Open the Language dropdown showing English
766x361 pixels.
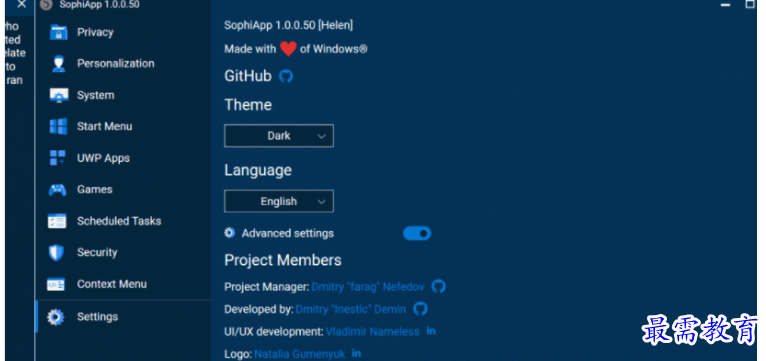pyautogui.click(x=279, y=201)
